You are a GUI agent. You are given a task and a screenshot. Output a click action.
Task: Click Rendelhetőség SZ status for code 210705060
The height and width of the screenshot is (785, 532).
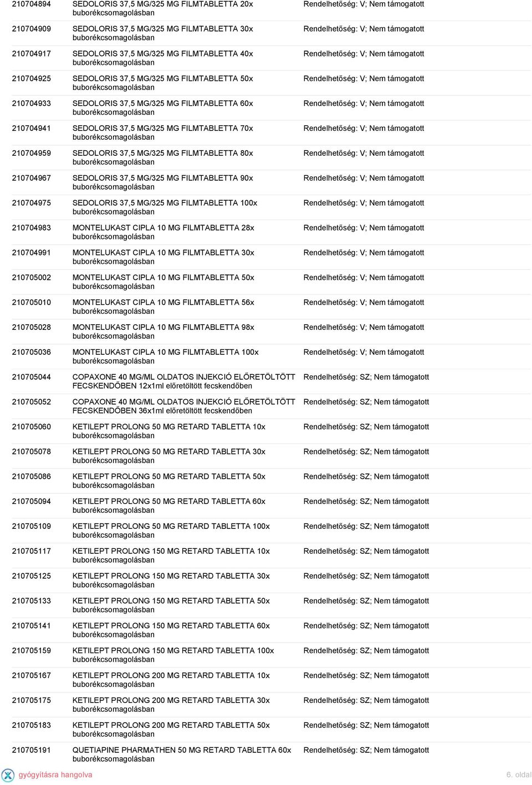tap(366, 427)
